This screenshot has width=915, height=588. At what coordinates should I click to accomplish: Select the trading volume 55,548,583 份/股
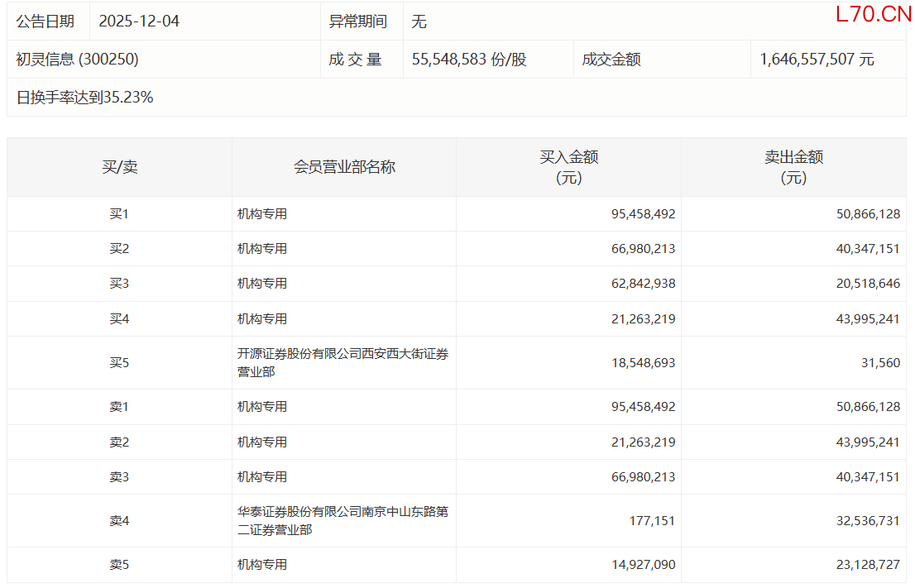click(x=469, y=60)
